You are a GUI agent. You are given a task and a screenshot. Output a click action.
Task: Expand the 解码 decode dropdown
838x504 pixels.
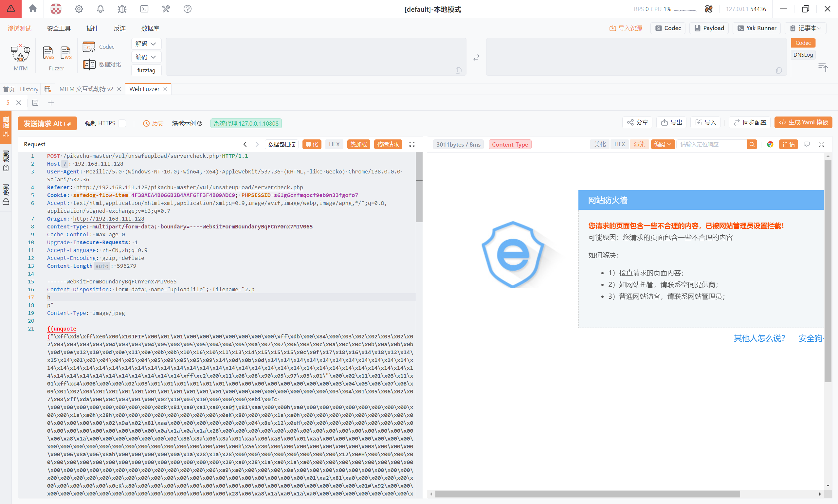click(x=146, y=44)
